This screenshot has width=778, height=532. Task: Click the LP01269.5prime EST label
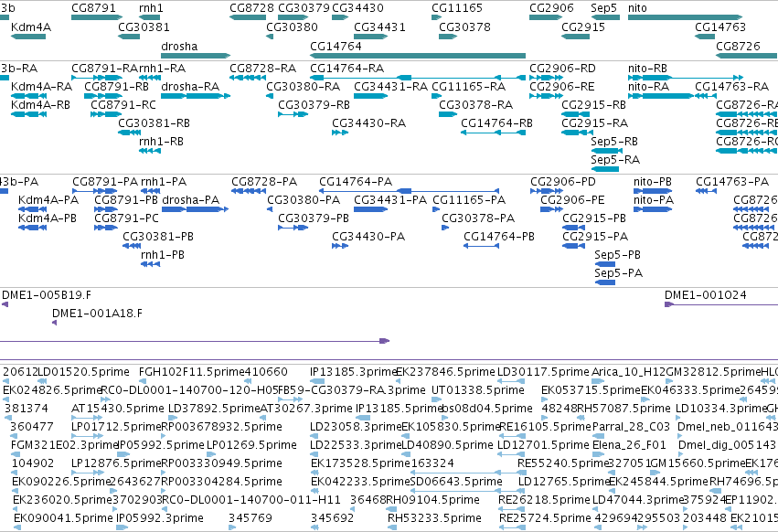coord(252,445)
